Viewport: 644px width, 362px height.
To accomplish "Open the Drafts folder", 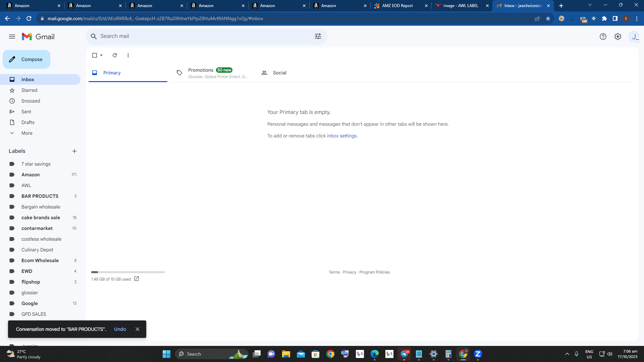I will coord(40,122).
